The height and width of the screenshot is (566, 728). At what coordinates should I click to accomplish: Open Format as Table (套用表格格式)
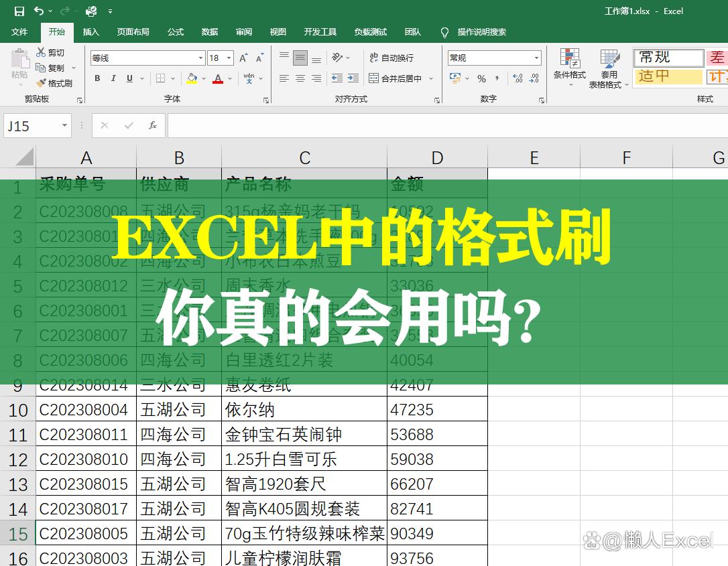pyautogui.click(x=609, y=68)
